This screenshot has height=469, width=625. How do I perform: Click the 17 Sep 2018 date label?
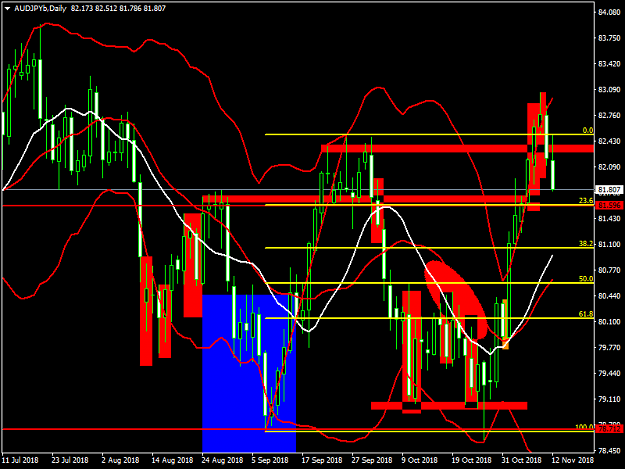pos(322,460)
